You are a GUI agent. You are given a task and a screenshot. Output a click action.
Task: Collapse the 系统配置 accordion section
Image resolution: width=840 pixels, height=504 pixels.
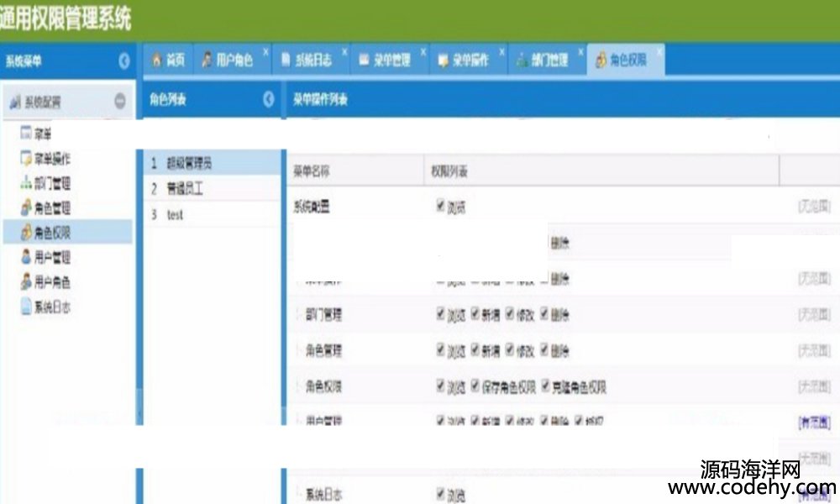(119, 101)
